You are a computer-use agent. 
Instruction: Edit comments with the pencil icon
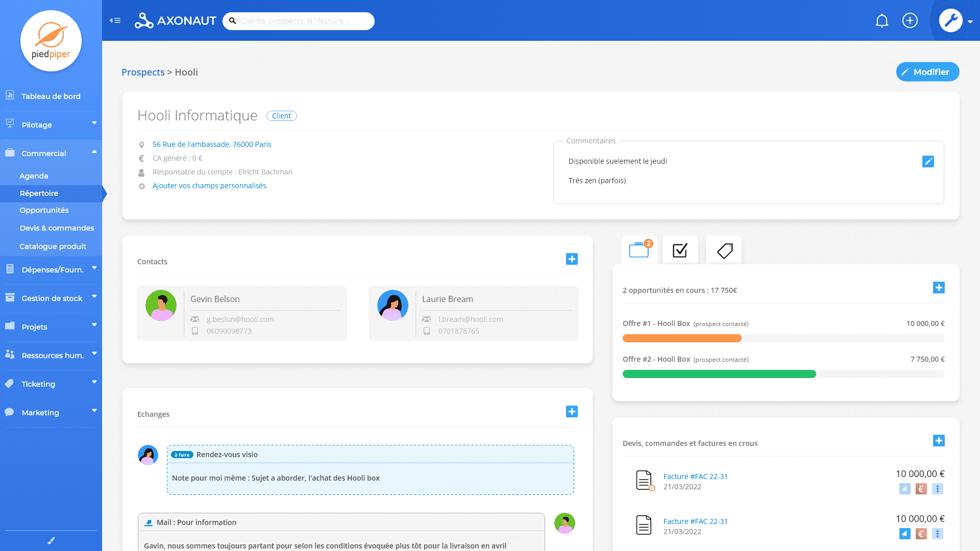pyautogui.click(x=928, y=162)
